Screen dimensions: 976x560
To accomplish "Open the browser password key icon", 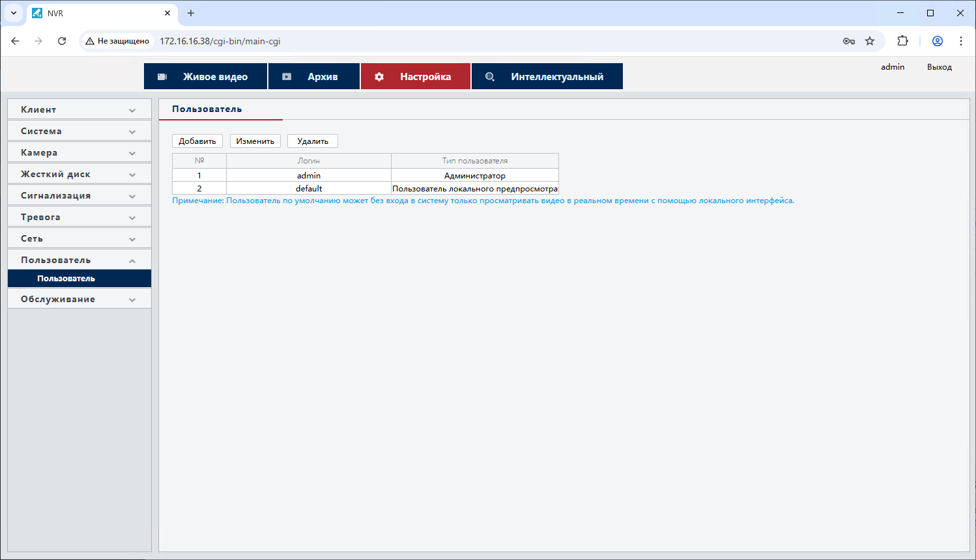I will pyautogui.click(x=849, y=41).
